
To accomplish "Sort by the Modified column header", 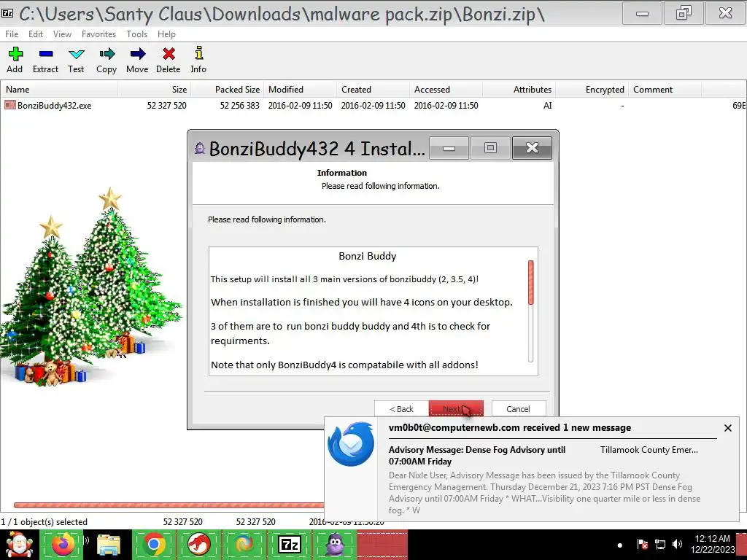I will coord(300,90).
